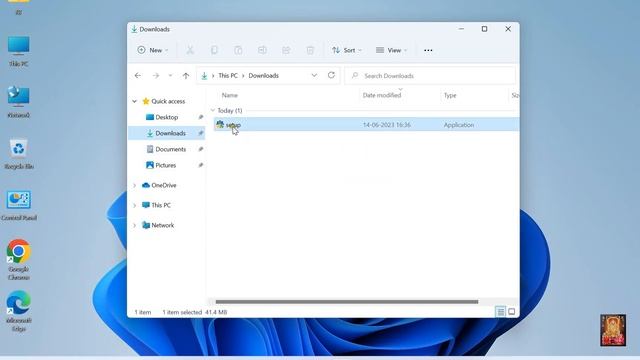The width and height of the screenshot is (640, 360).
Task: Expand the address bar history dropdown
Action: [x=314, y=76]
